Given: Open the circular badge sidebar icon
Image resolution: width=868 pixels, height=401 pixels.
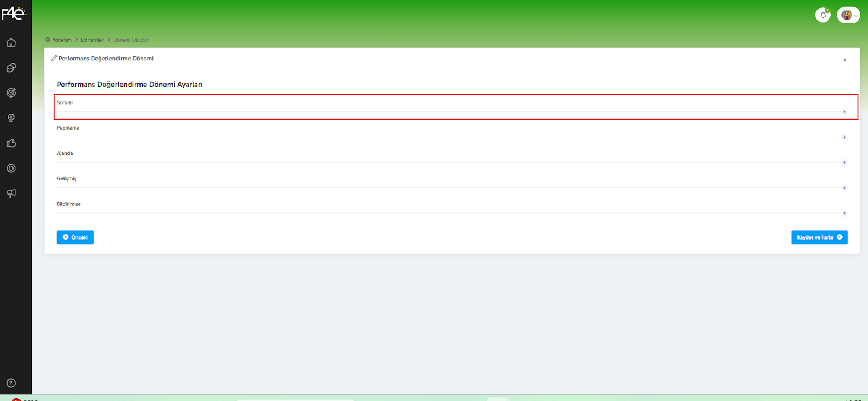Looking at the screenshot, I should click(x=11, y=169).
